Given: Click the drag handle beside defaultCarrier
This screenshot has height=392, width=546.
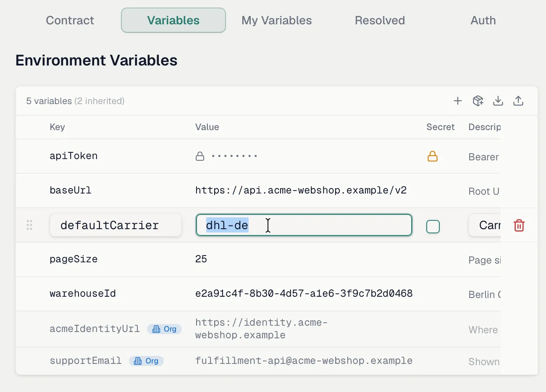Looking at the screenshot, I should pos(29,225).
